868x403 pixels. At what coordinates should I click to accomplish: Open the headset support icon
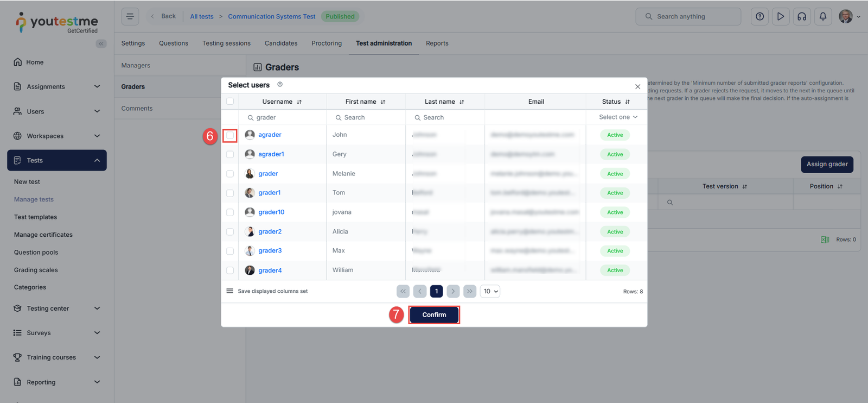[x=801, y=16]
